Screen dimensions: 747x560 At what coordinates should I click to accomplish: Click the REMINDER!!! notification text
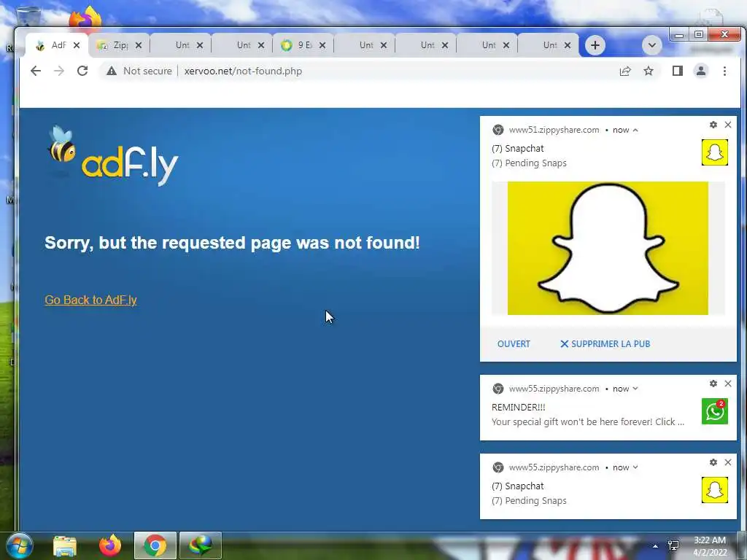point(519,407)
